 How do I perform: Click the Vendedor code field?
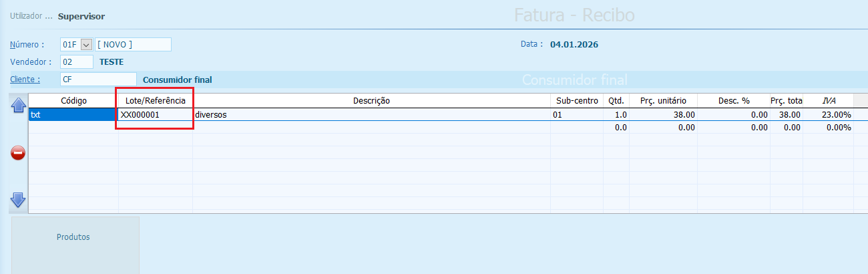click(76, 62)
